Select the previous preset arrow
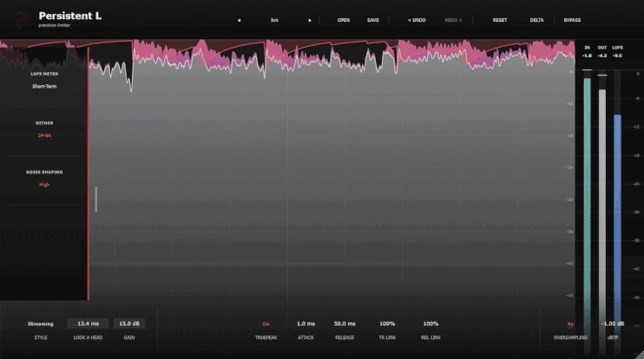Viewport: 644px width, 359px height. click(239, 20)
